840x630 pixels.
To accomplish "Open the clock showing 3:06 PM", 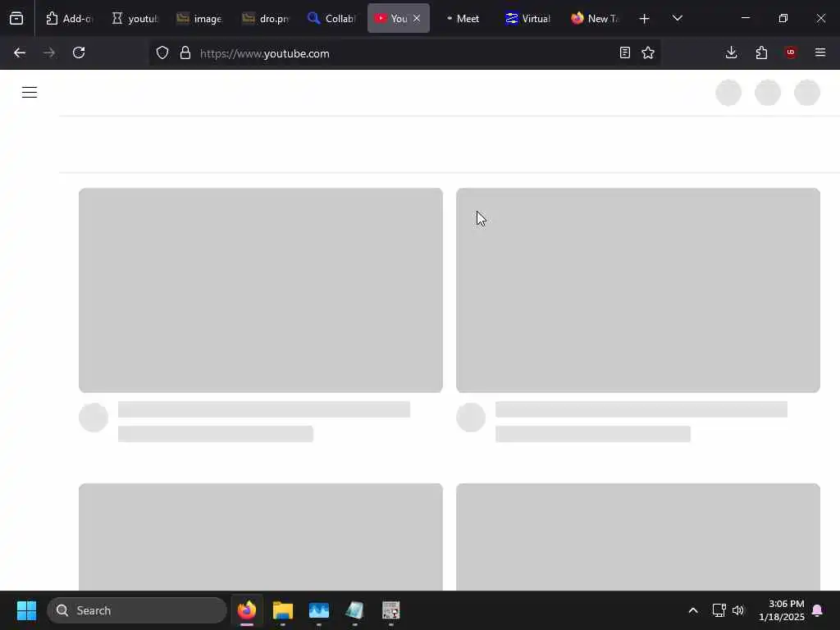I will click(x=782, y=610).
